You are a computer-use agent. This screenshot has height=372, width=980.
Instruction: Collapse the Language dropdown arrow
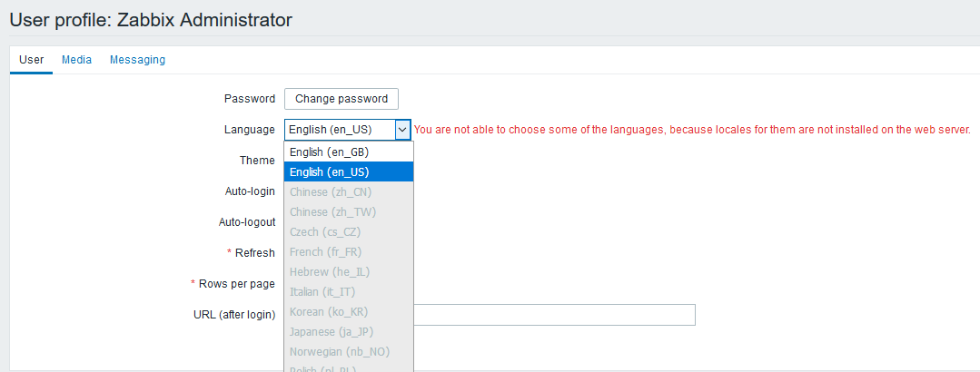pos(403,130)
